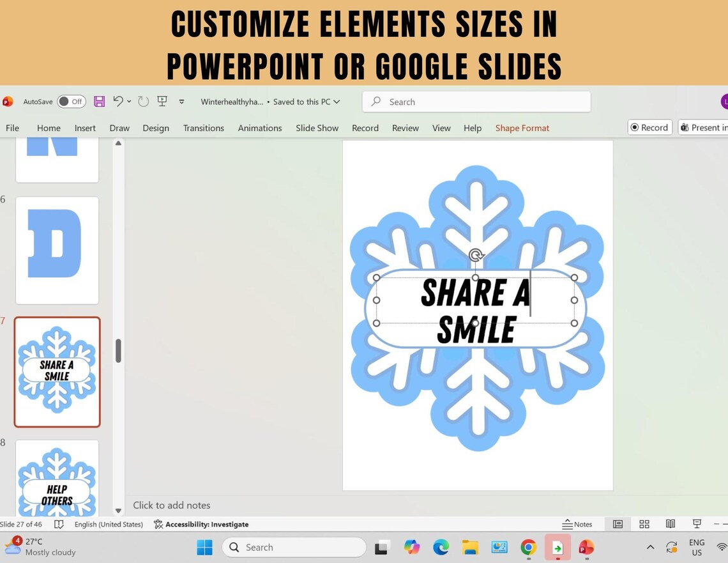Start slideshow from beginning via toolbar icon
This screenshot has width=728, height=563.
coord(162,101)
